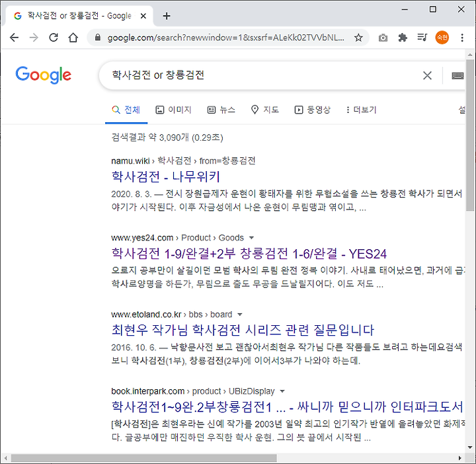This screenshot has height=464, width=476.
Task: Open a new tab with the plus button
Action: 167,16
